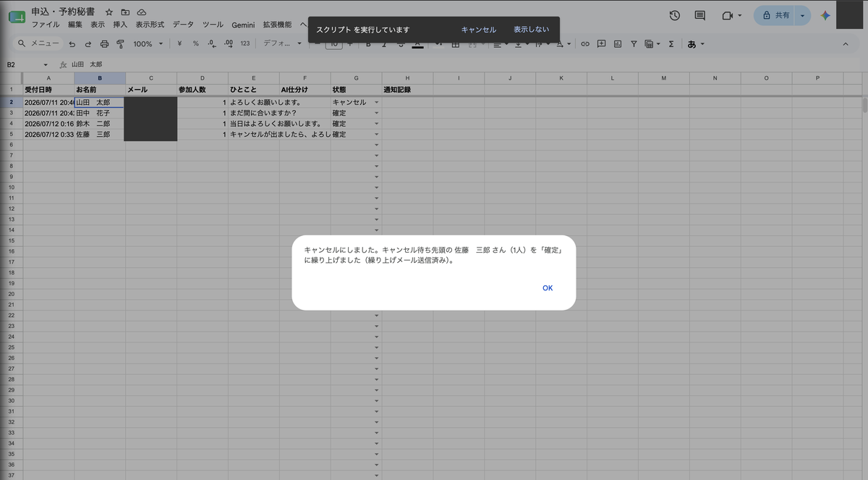
Task: Open horizontal align options
Action: click(x=499, y=44)
